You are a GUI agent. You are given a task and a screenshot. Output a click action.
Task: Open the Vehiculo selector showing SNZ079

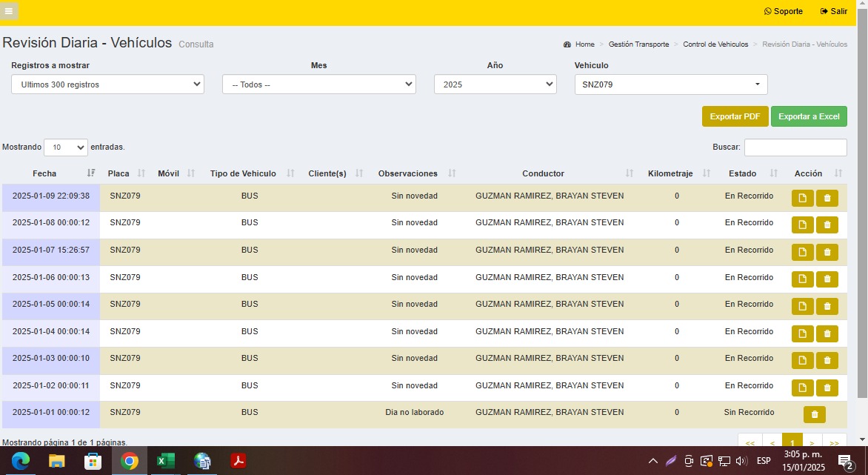point(670,84)
